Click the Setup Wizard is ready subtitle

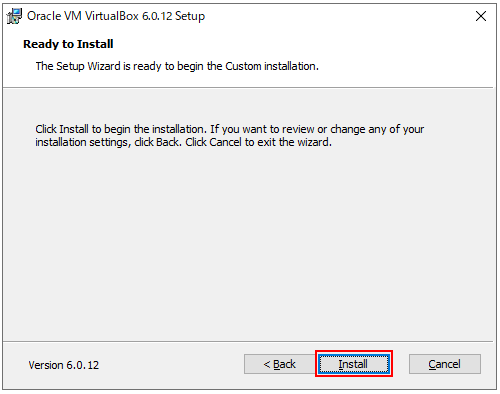point(177,66)
